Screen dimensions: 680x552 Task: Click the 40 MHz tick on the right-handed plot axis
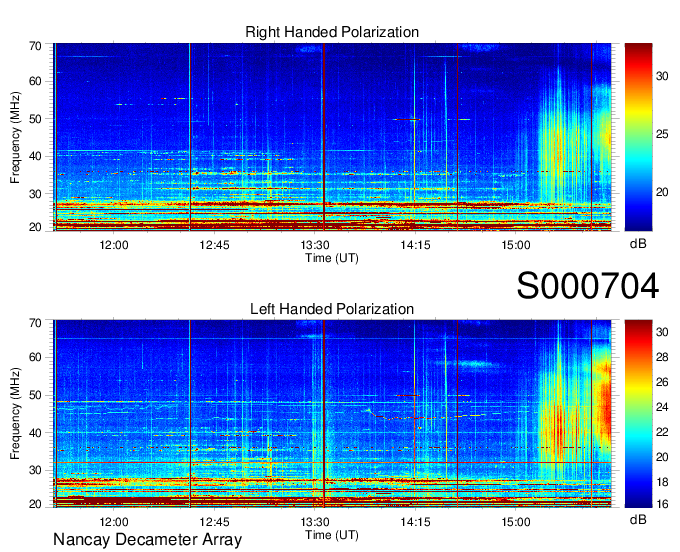(35, 156)
